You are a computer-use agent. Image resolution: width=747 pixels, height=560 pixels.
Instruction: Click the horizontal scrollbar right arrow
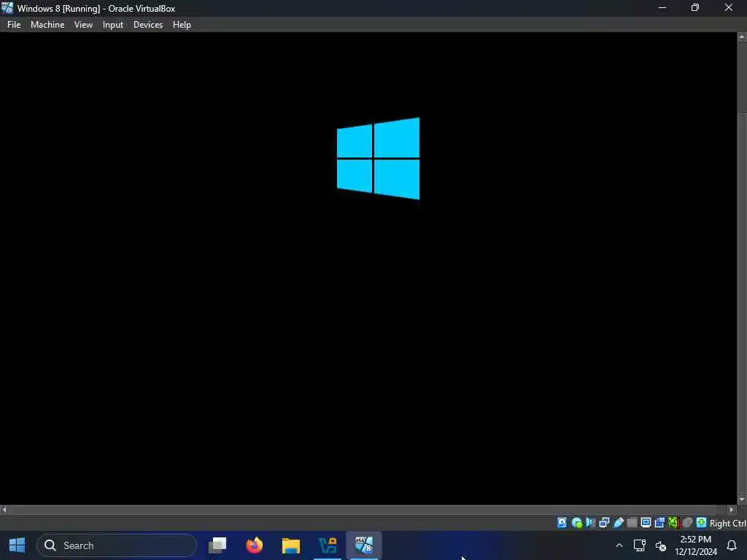point(732,510)
